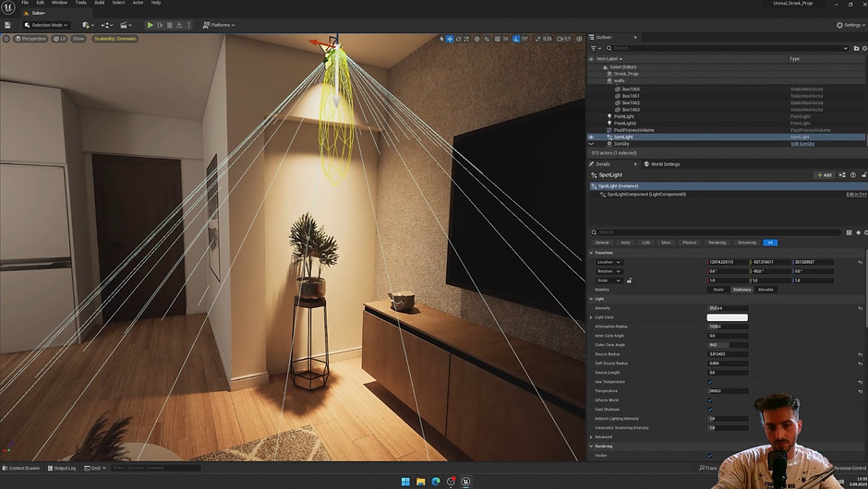868x489 pixels.
Task: Toggle Affects World checkbox
Action: tap(710, 400)
